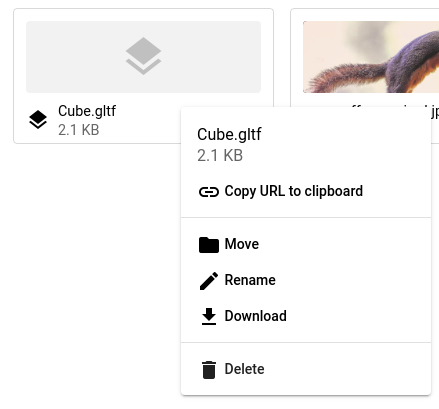The height and width of the screenshot is (409, 439).
Task: Click the Cube.gltf title in the context menu
Action: (229, 135)
